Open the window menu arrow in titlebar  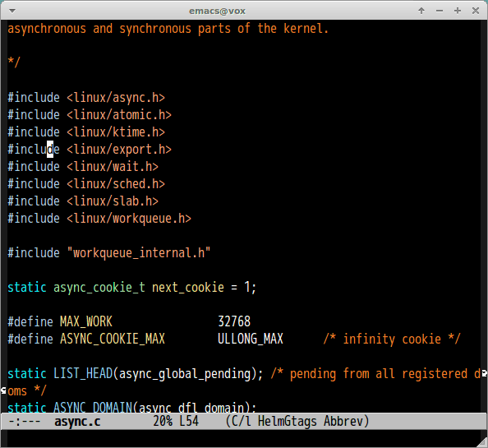point(12,11)
